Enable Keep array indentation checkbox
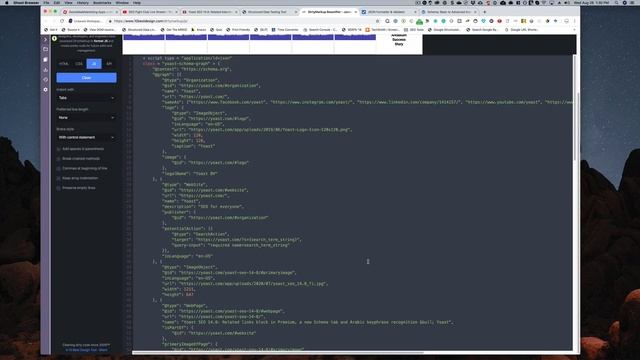 (58, 179)
